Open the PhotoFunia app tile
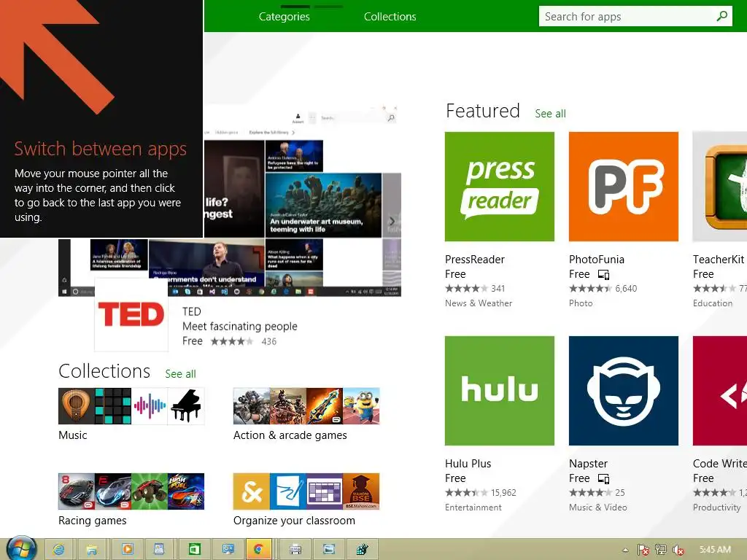Screen dimensions: 747x560 [x=623, y=186]
